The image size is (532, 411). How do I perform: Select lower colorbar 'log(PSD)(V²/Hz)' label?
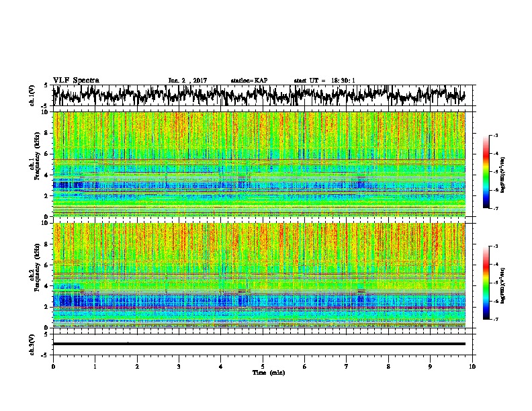click(502, 285)
